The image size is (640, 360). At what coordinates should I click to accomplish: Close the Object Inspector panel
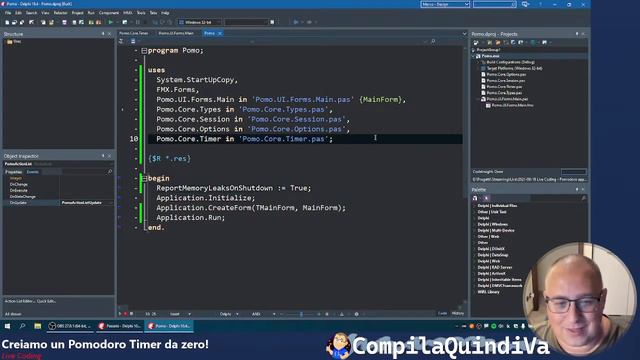tap(109, 156)
